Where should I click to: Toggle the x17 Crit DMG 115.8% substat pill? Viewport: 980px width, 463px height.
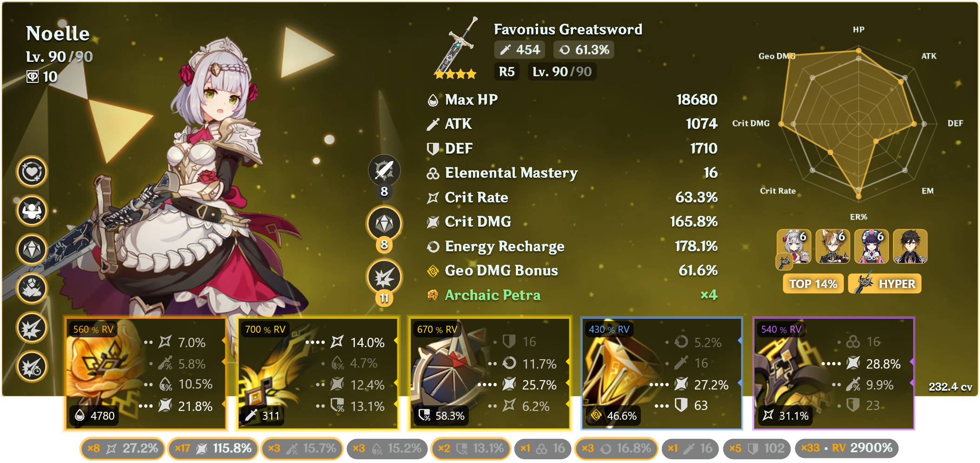click(213, 449)
